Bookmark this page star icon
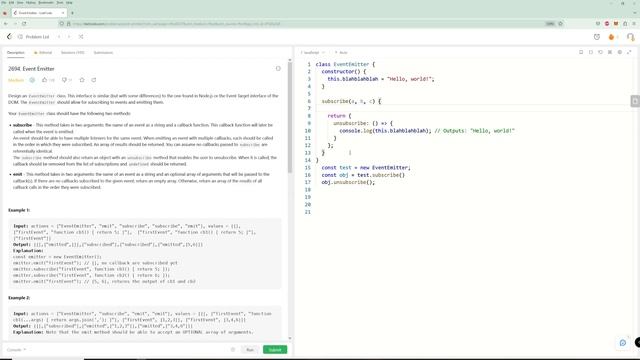The width and height of the screenshot is (640, 360). 560,24
